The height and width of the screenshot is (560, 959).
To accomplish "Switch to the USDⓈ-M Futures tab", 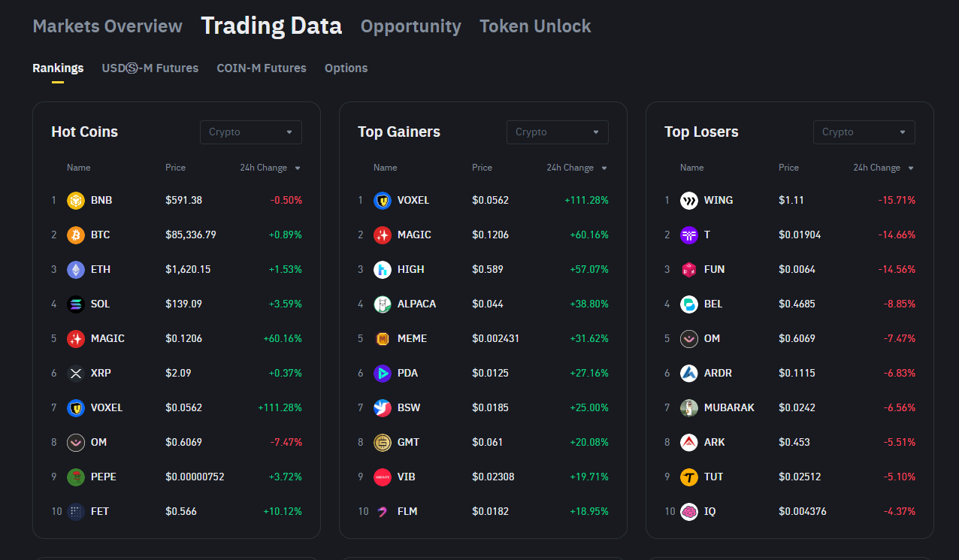I will coord(150,68).
